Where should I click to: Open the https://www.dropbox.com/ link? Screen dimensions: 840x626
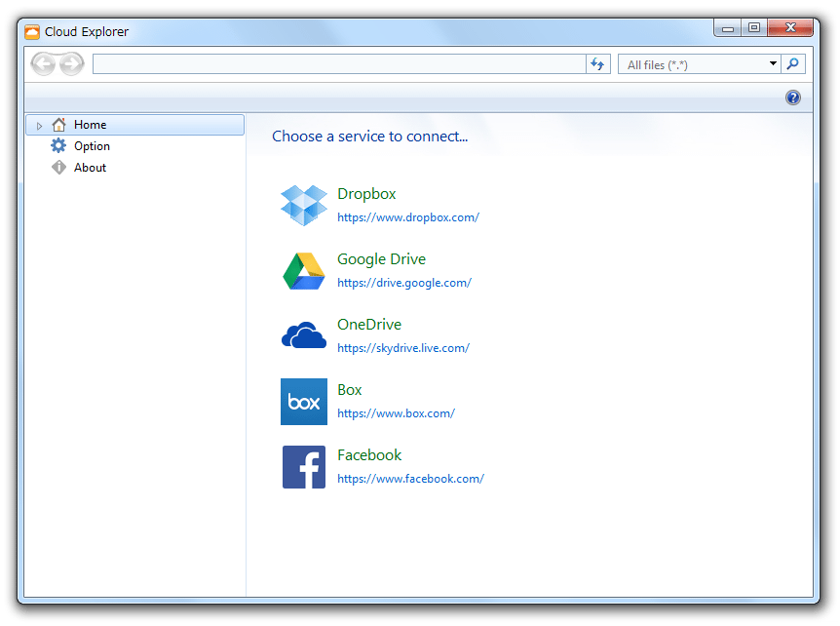408,217
